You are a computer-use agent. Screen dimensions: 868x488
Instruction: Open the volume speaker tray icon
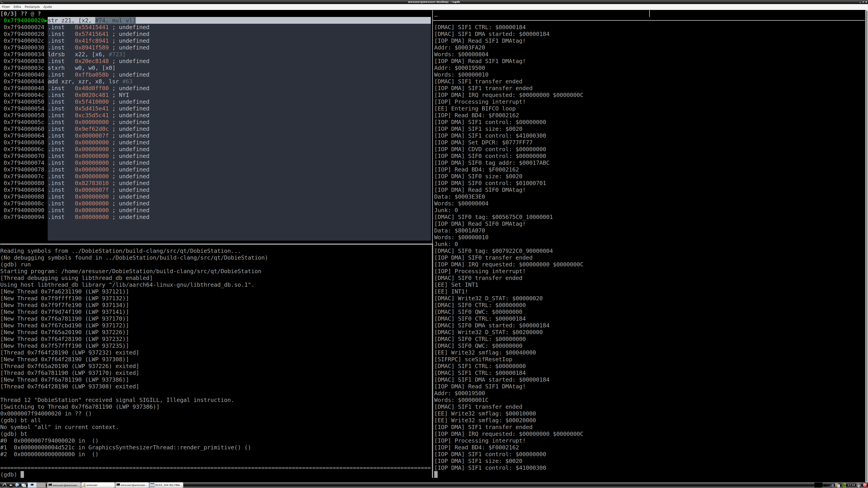pyautogui.click(x=826, y=485)
